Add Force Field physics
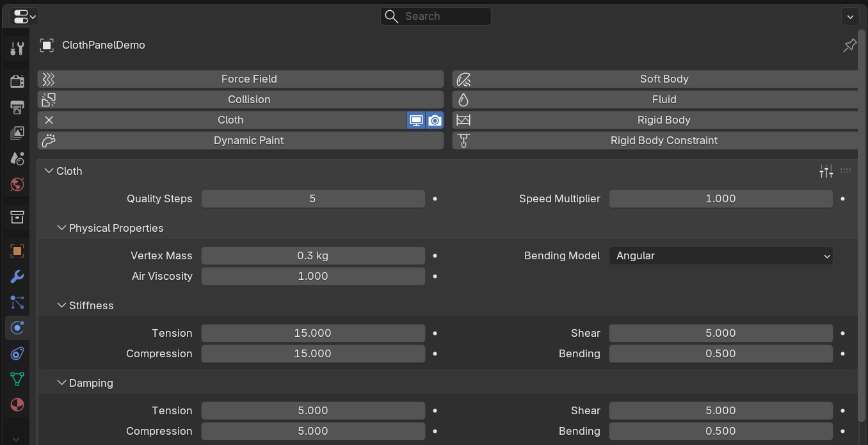 point(241,79)
